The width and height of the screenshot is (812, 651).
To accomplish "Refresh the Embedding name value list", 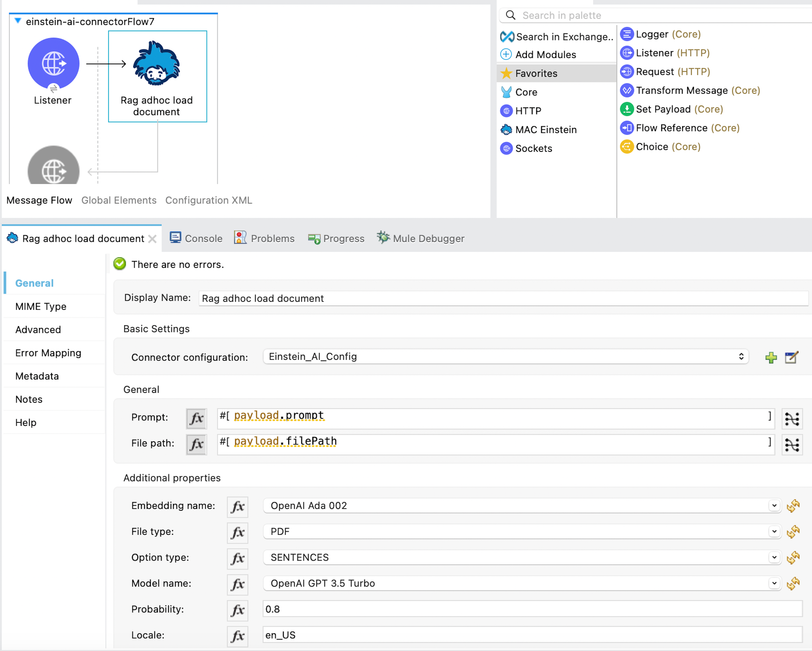I will [793, 506].
